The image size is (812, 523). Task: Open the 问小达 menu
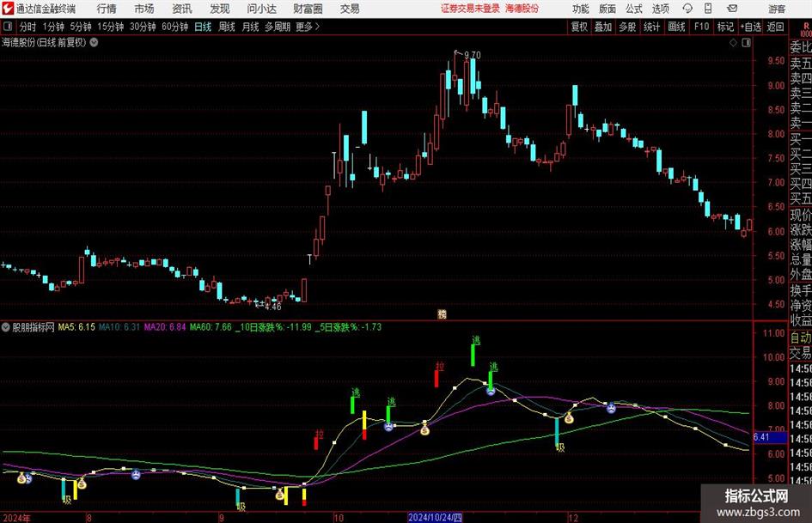261,9
